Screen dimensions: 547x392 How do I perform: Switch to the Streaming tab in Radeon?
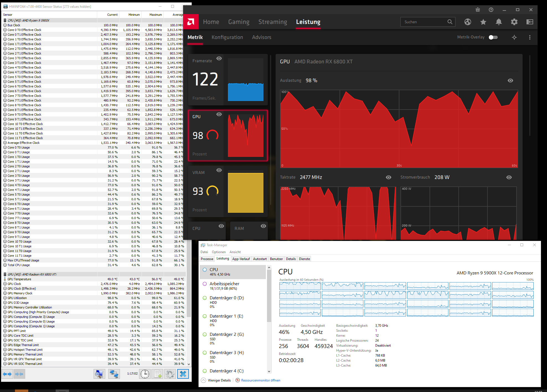pyautogui.click(x=273, y=22)
